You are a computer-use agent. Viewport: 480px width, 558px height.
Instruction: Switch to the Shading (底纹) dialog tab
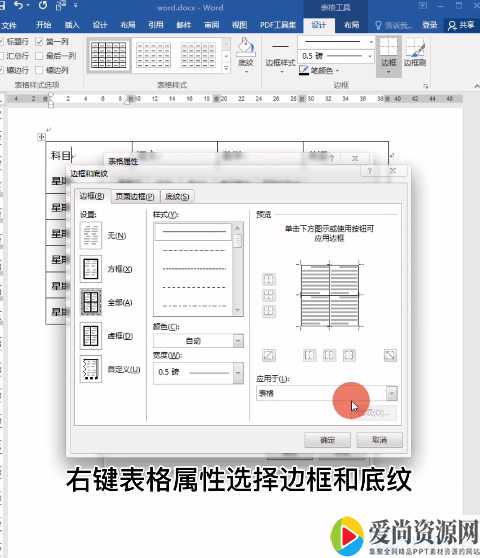tap(177, 196)
